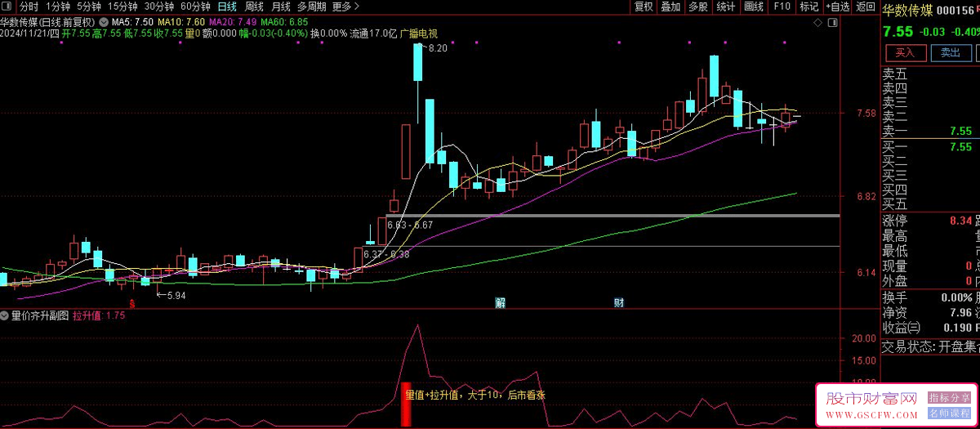Click the 5.94 low price label
Image resolution: width=980 pixels, height=429 pixels.
(x=176, y=296)
